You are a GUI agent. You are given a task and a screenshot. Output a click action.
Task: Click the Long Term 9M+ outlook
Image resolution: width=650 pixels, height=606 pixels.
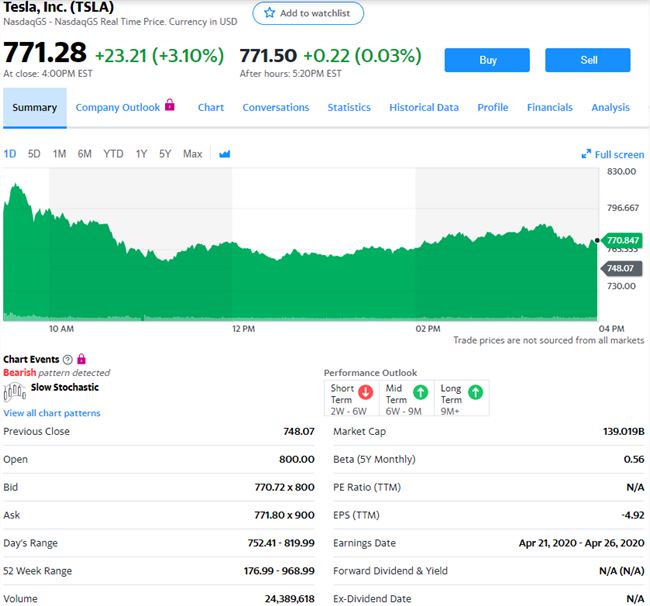[462, 399]
